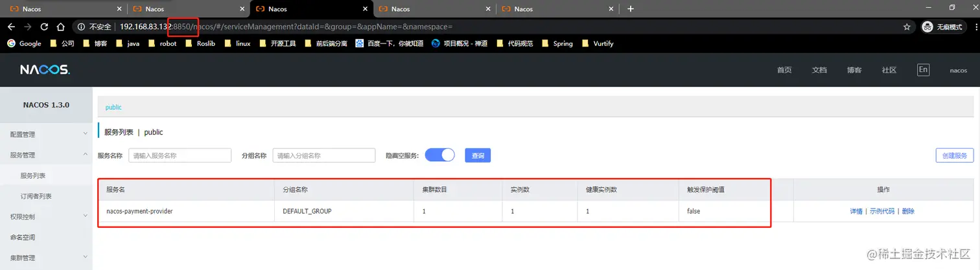
Task: Open 文档 in the header nav
Action: 819,70
